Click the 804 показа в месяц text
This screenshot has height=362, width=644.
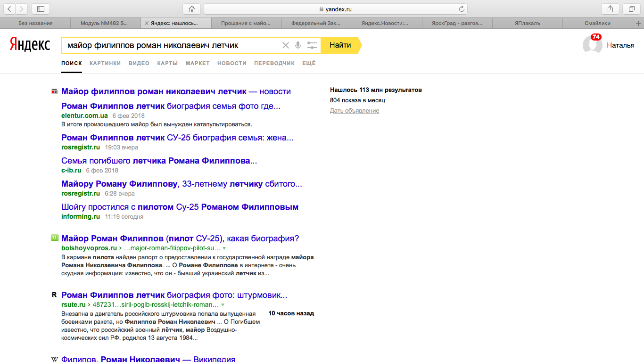click(357, 100)
